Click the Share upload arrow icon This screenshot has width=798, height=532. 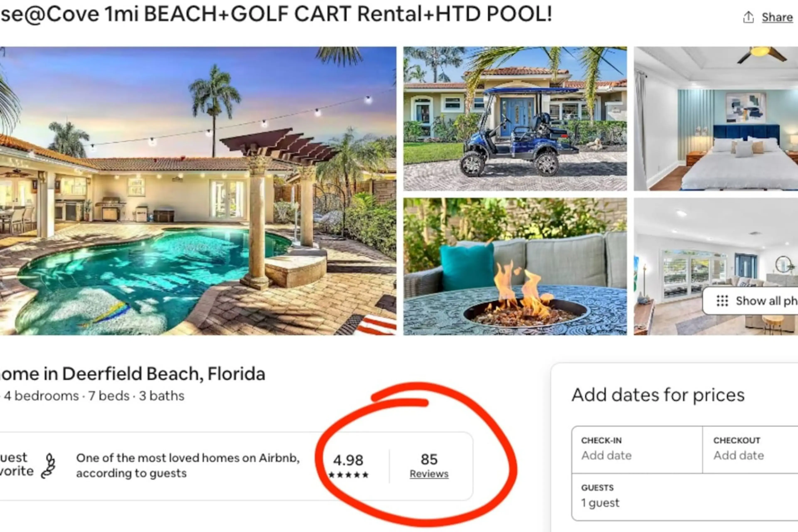(748, 17)
